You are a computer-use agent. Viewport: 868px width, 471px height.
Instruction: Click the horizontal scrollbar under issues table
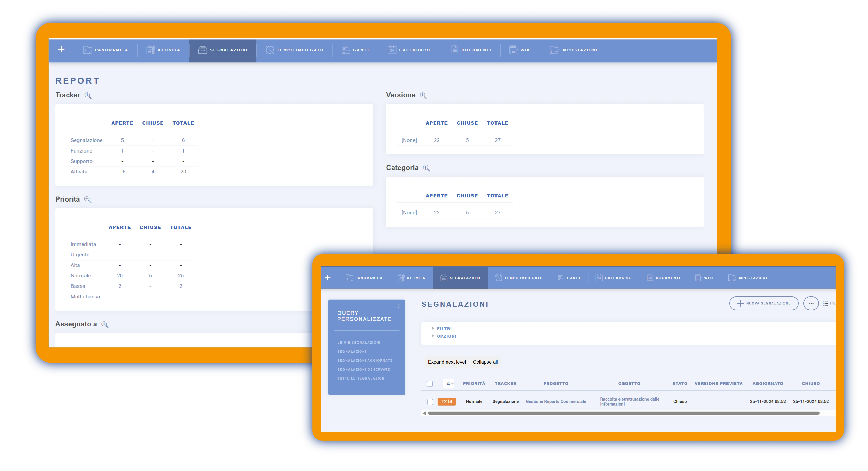(x=623, y=413)
